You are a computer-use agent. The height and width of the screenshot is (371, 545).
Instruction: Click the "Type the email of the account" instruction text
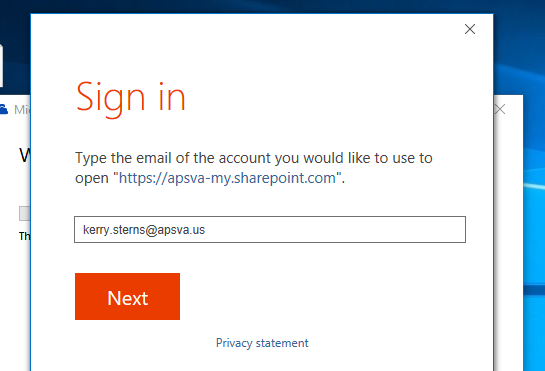point(254,158)
